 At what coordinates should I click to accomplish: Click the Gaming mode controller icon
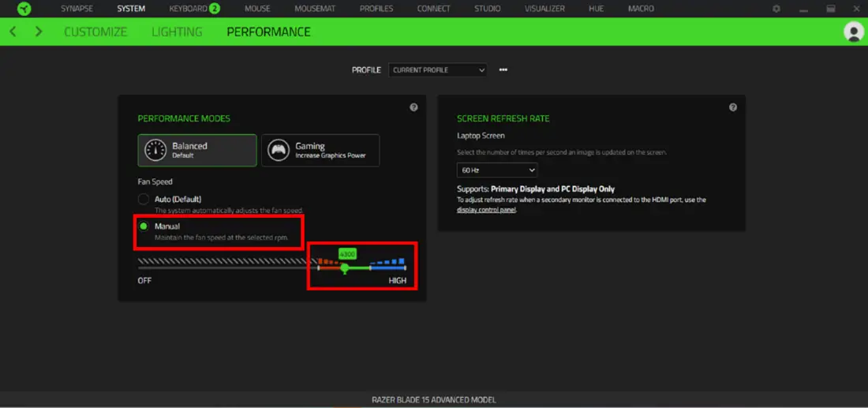(x=279, y=150)
